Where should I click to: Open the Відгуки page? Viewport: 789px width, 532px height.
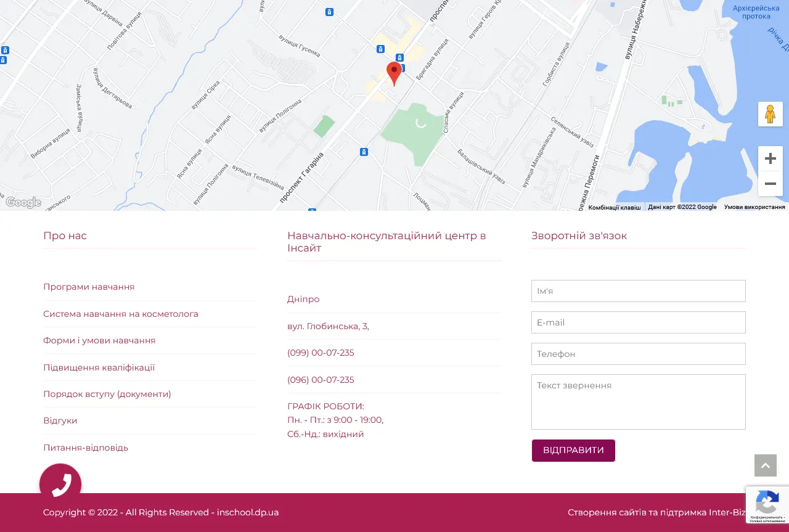(60, 420)
